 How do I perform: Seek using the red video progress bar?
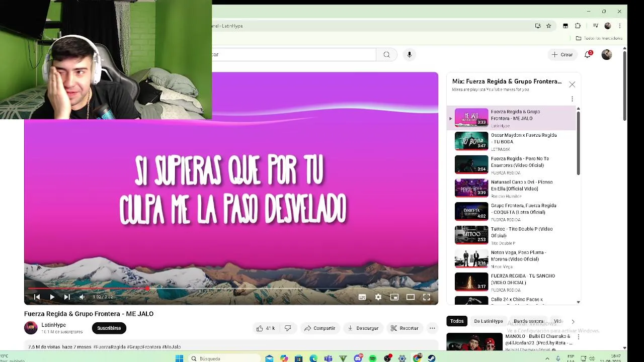(x=231, y=289)
